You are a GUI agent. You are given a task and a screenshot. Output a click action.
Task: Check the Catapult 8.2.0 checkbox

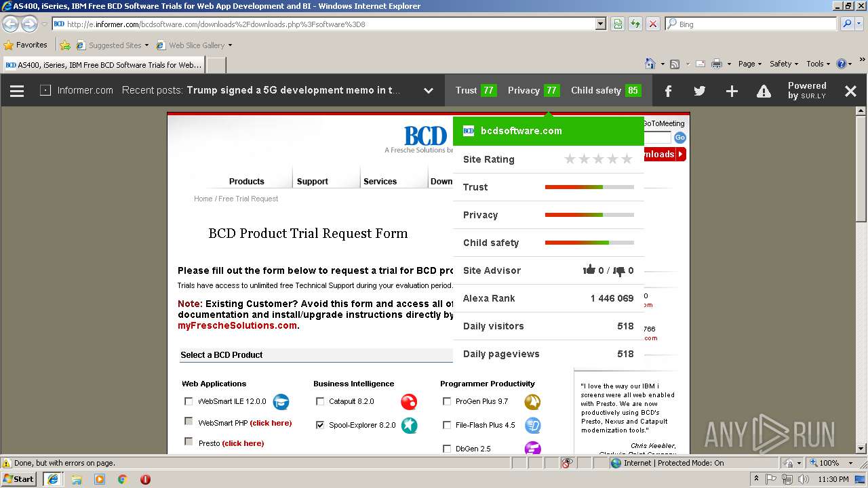tap(320, 401)
